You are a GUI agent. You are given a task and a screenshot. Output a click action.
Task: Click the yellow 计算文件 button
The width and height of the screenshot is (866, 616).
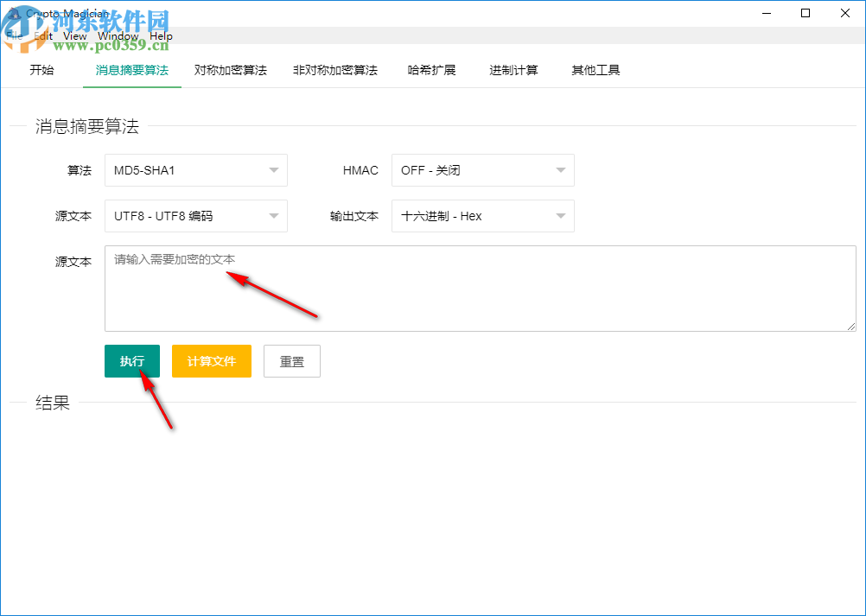pyautogui.click(x=211, y=361)
